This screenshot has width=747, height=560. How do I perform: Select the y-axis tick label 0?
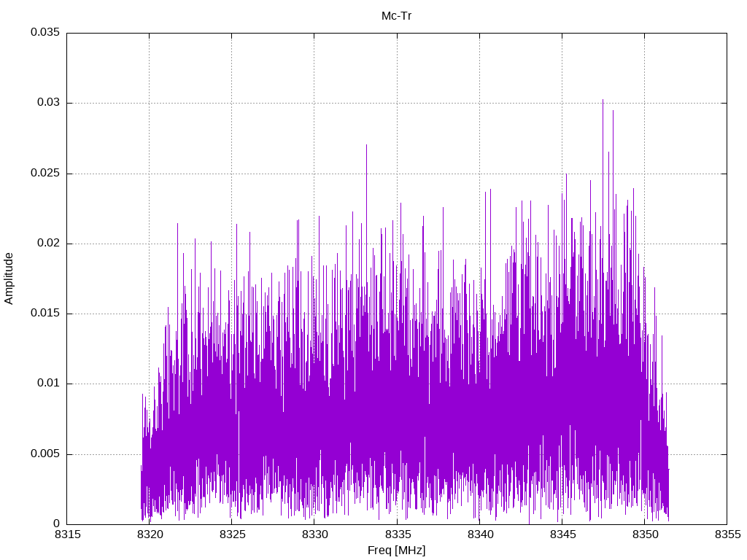[57, 524]
